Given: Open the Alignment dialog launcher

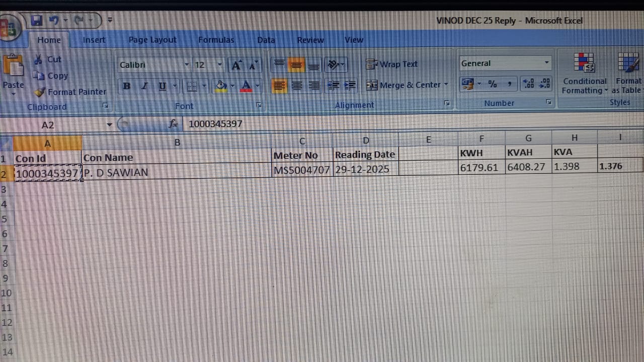Looking at the screenshot, I should click(447, 103).
